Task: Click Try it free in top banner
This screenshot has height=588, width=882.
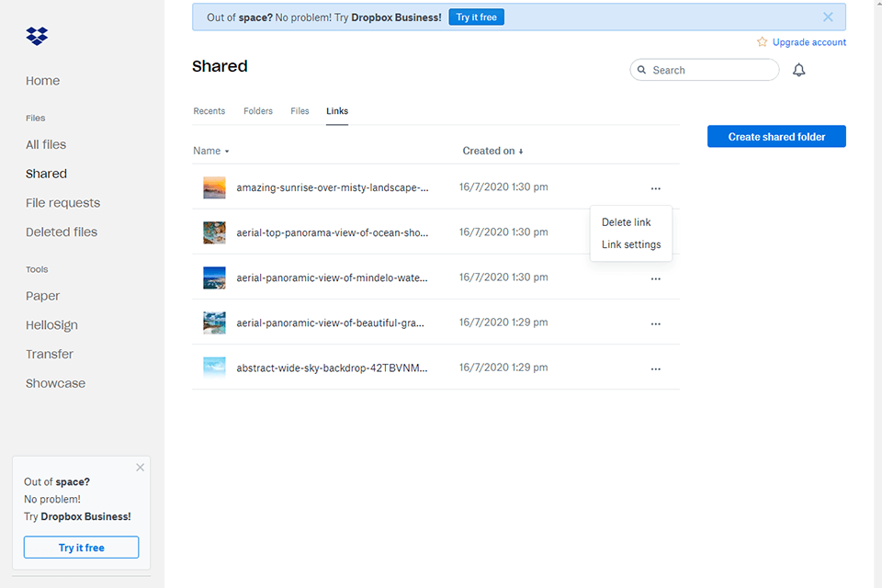Action: [x=476, y=17]
